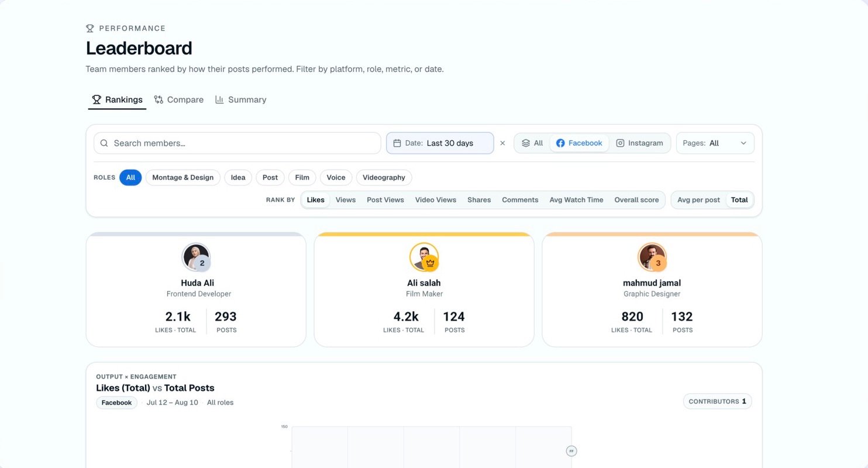Filter by Facebook platform

pos(579,143)
